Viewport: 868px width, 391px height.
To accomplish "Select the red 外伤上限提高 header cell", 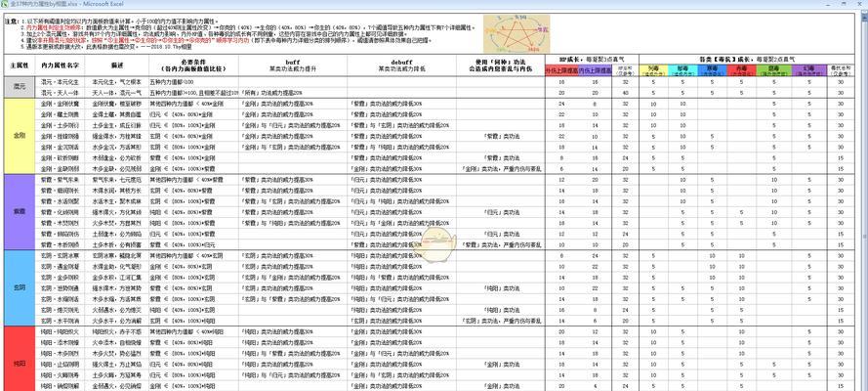I will 561,70.
